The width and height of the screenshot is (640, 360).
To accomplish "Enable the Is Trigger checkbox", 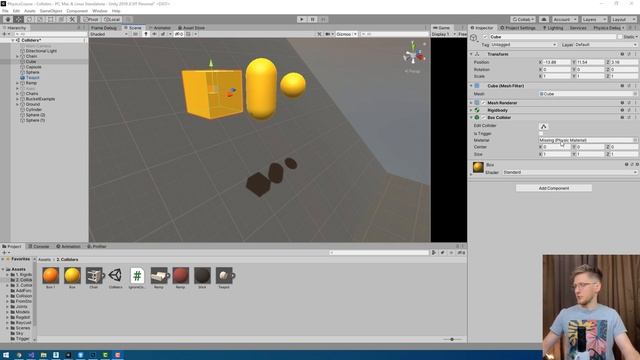I will point(541,133).
